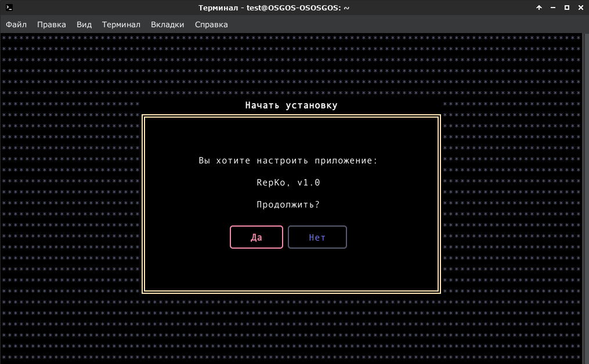Click the Продолжить? prompt text
589x364 pixels.
288,205
